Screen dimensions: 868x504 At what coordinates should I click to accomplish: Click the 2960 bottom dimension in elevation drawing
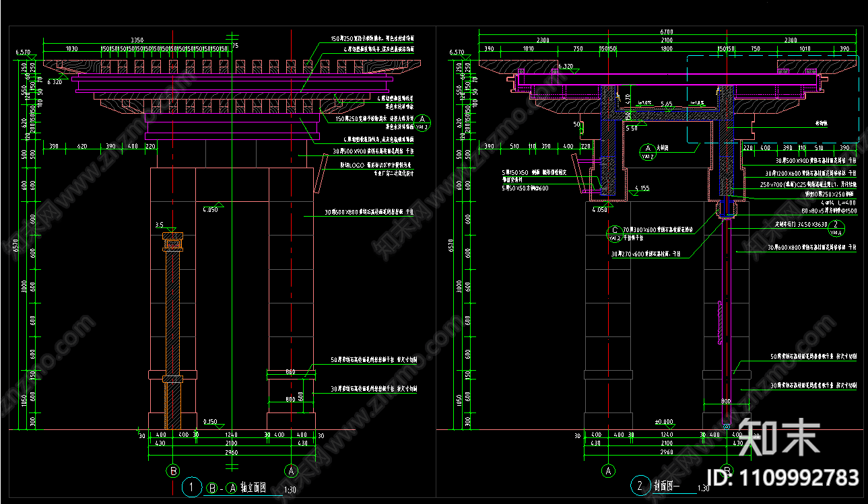click(232, 452)
